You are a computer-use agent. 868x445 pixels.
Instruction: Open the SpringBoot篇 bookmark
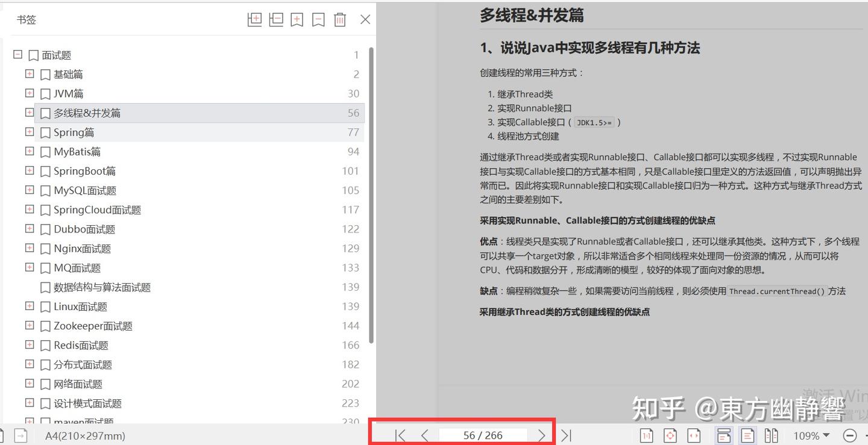(x=84, y=171)
